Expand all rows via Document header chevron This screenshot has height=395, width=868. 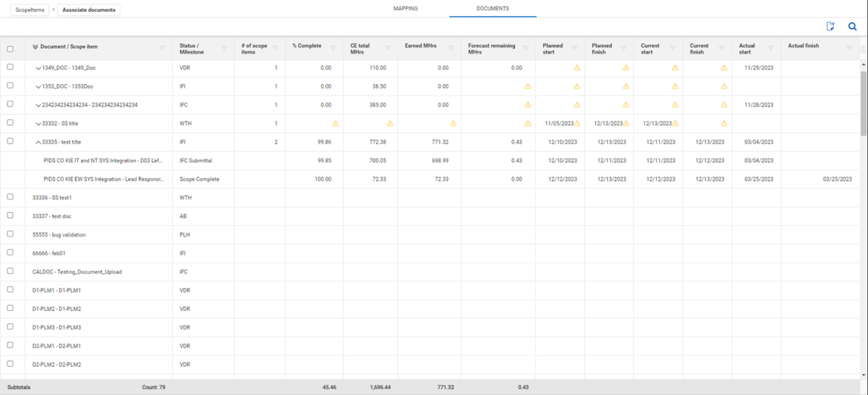coord(35,47)
